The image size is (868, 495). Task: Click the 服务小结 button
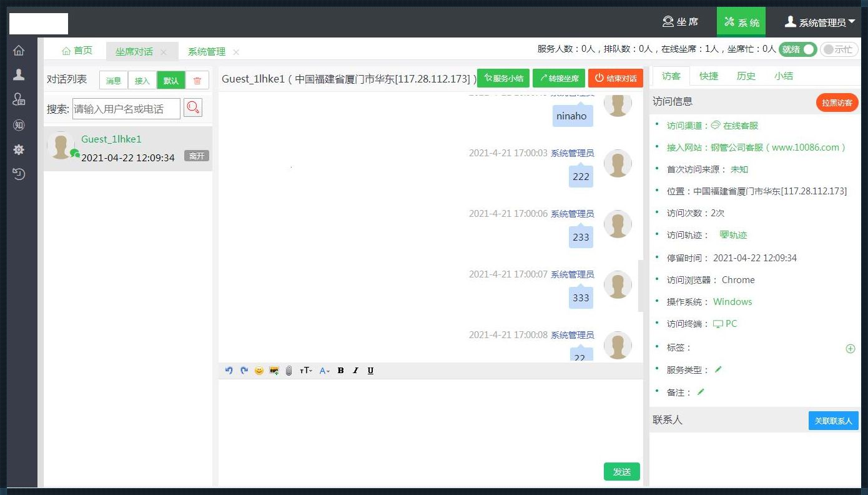503,78
